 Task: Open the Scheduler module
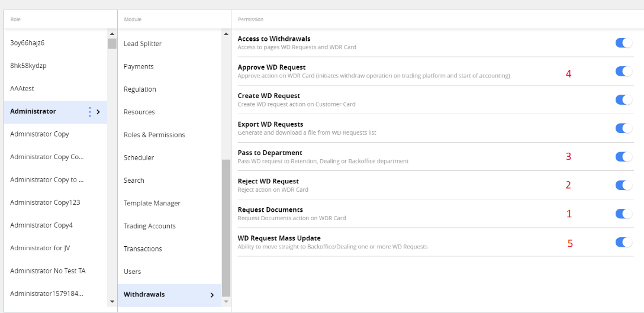click(x=169, y=158)
